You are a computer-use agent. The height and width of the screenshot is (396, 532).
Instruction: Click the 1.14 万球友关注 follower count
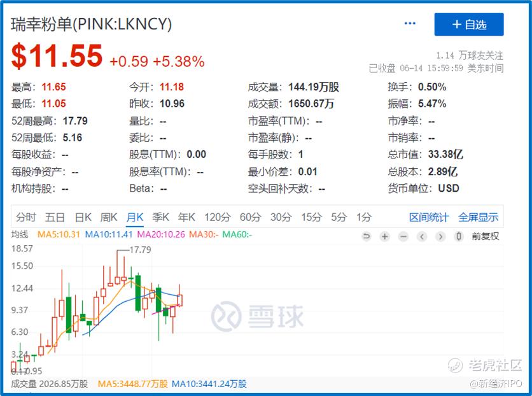470,55
